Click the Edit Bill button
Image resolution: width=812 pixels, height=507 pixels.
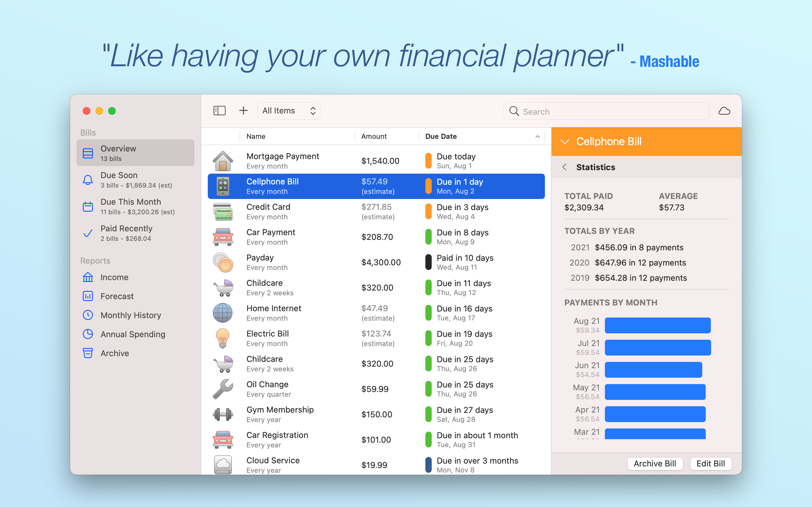click(x=710, y=463)
